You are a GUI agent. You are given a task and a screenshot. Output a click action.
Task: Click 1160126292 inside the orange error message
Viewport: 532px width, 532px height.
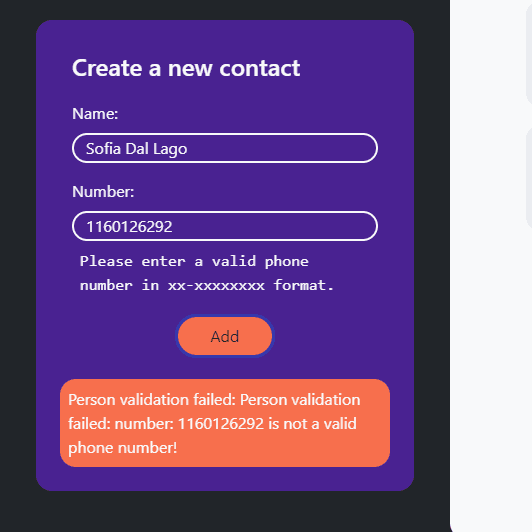[221, 424]
